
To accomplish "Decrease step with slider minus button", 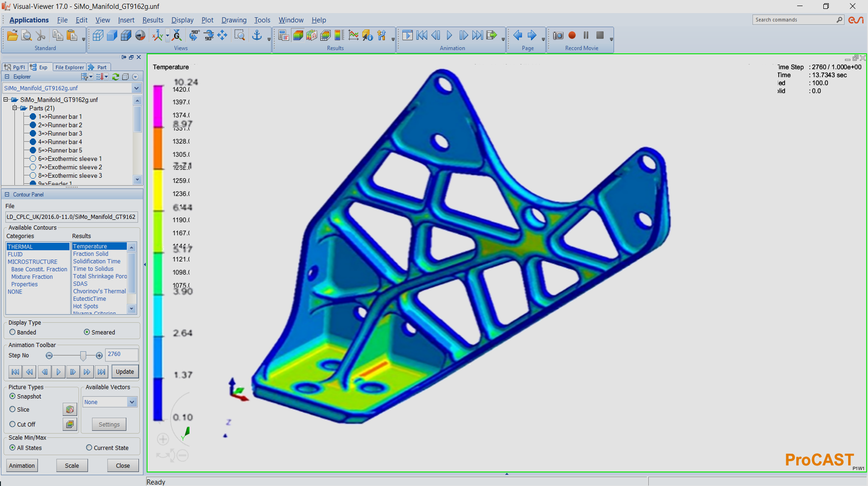I will [49, 355].
